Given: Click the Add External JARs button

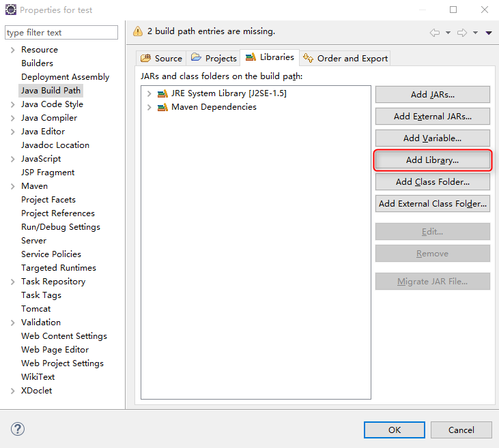Looking at the screenshot, I should pyautogui.click(x=433, y=117).
